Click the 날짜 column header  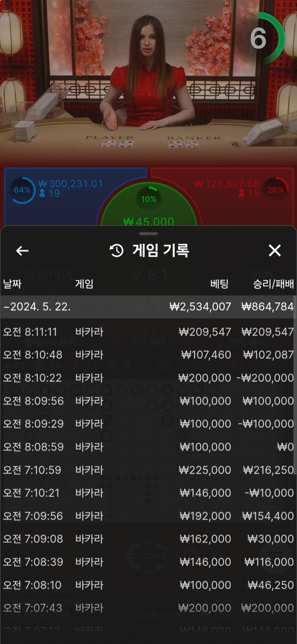12,284
